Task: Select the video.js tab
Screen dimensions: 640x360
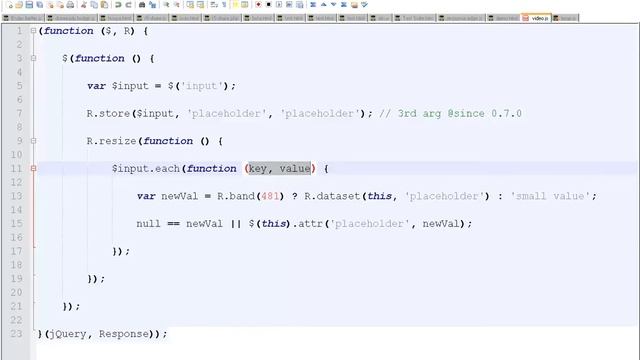Action: [x=536, y=18]
